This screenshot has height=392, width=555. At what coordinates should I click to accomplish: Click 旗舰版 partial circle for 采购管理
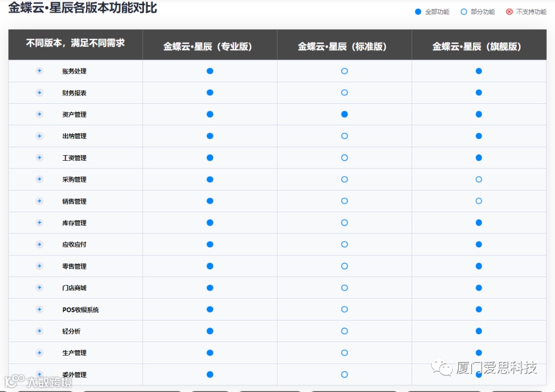[479, 179]
